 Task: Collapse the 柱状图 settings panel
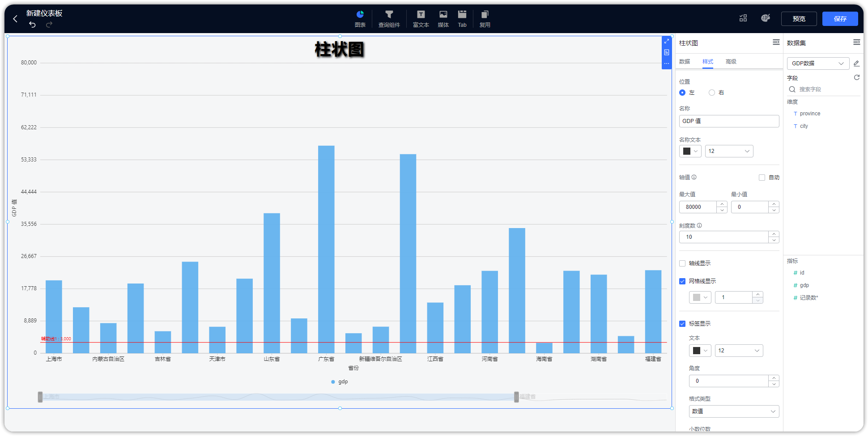coord(776,42)
